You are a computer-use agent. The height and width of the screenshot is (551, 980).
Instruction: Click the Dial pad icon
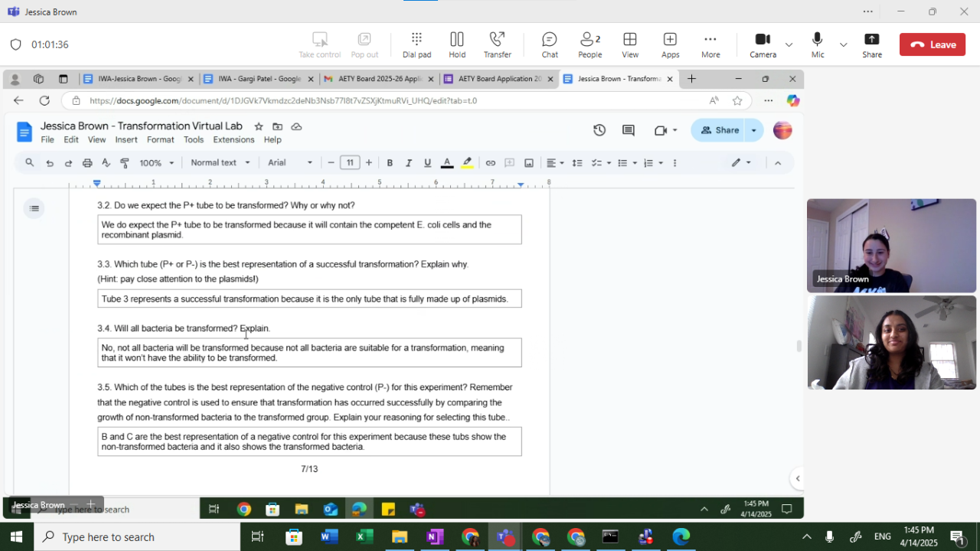coord(416,44)
